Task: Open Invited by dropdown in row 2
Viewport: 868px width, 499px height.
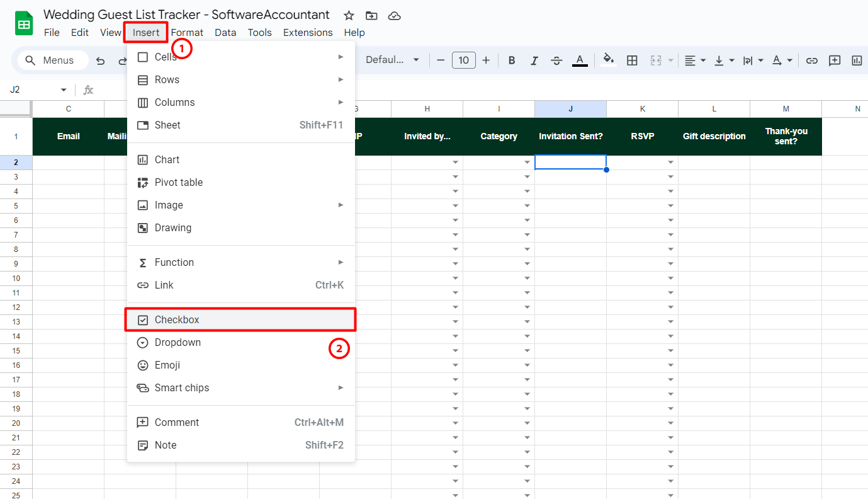Action: (456, 163)
